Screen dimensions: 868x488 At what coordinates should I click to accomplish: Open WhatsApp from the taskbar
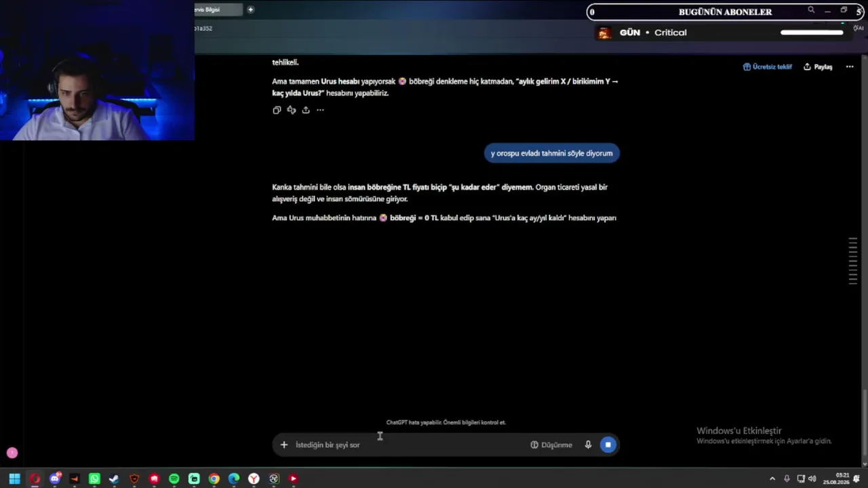(94, 479)
